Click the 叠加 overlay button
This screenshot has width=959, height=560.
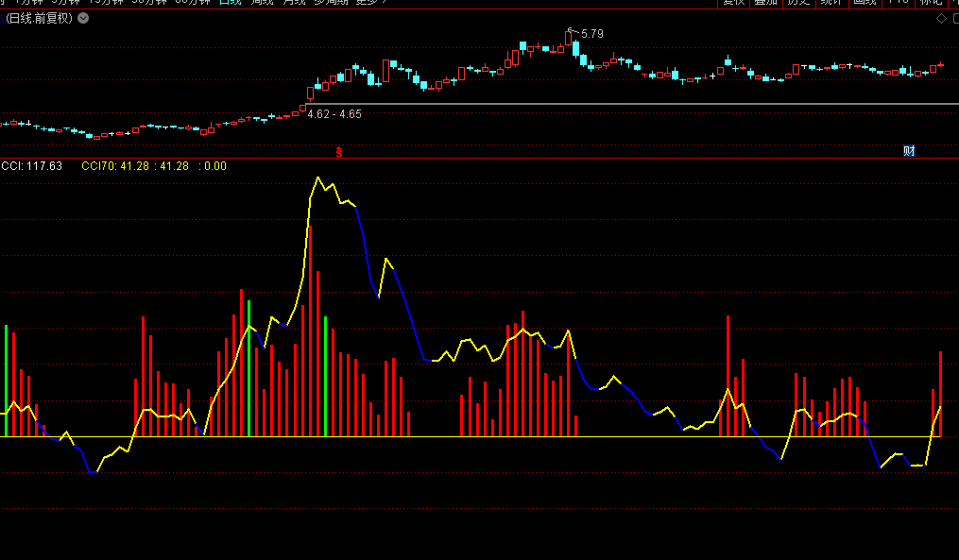point(765,3)
